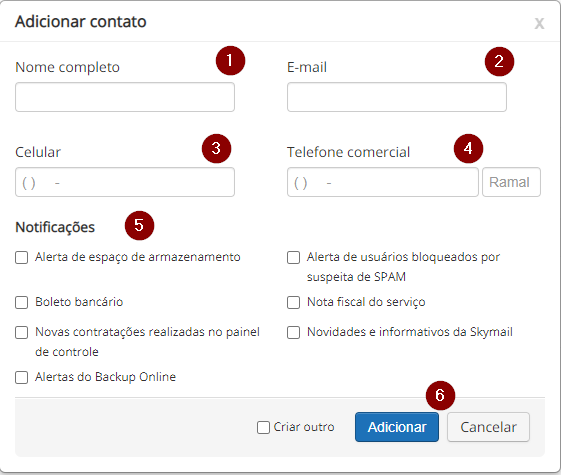The image size is (561, 475).
Task: Click the red number 2 marker badge
Action: tap(499, 62)
